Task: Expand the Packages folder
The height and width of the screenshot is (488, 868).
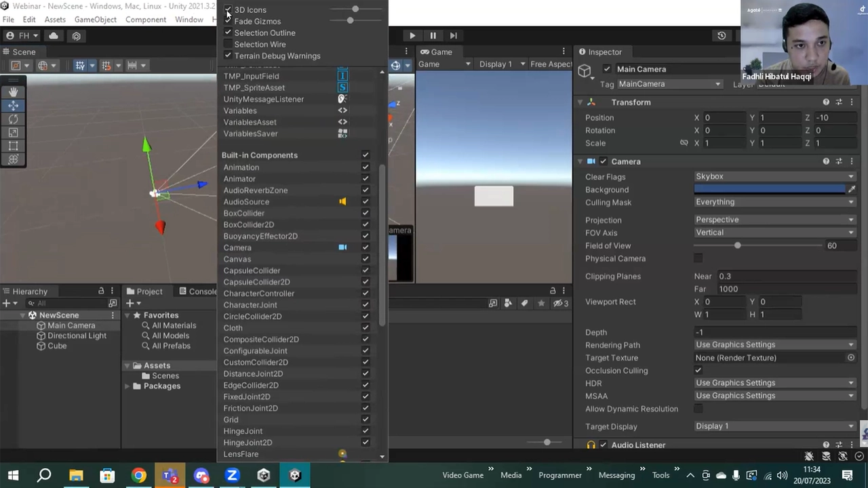Action: tap(127, 386)
